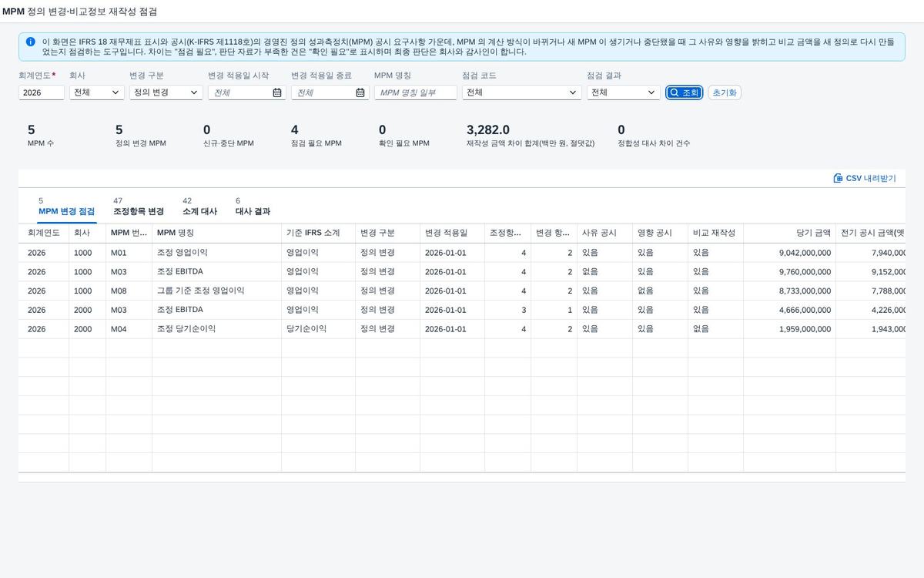Click the 4,666,000,000 amount cell

tap(805, 310)
